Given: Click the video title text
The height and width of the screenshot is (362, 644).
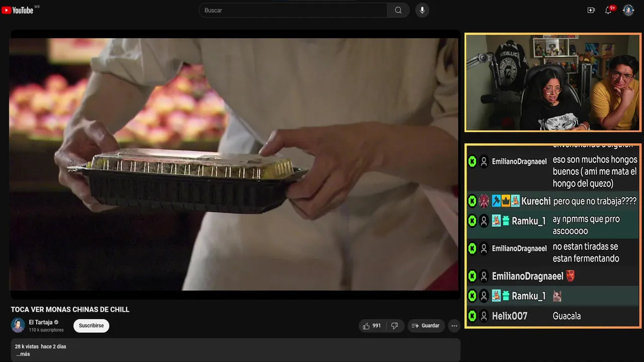Looking at the screenshot, I should pyautogui.click(x=70, y=310).
